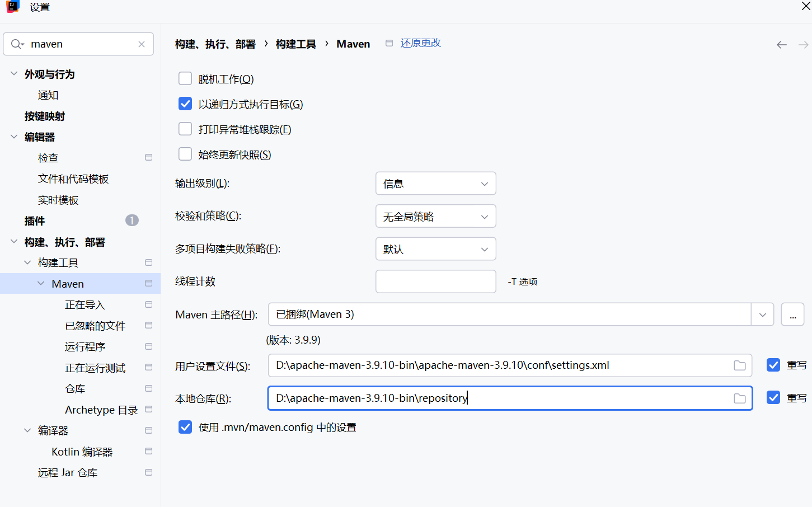Click project-level icon beside 正在运行测试
This screenshot has height=507, width=812.
[148, 367]
